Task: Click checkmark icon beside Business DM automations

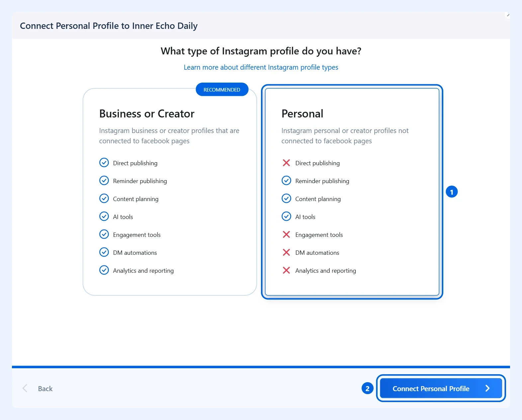Action: pos(104,252)
